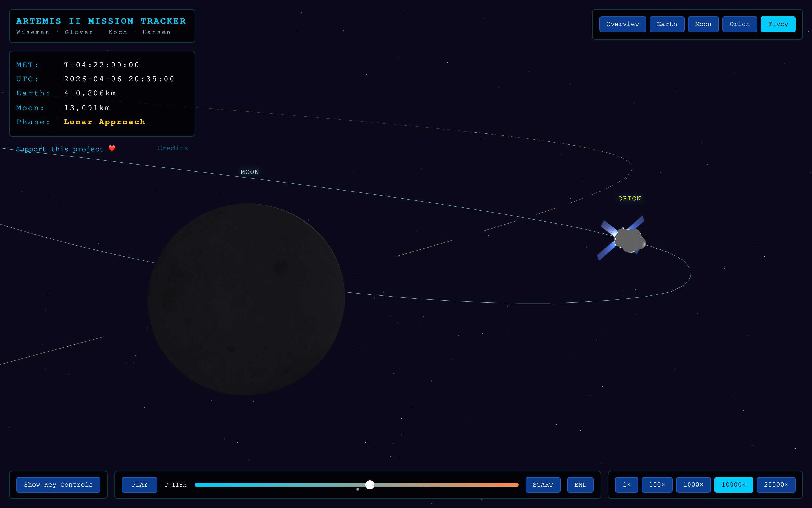Set playback speed to 1000×
This screenshot has height=508, width=812.
click(693, 485)
